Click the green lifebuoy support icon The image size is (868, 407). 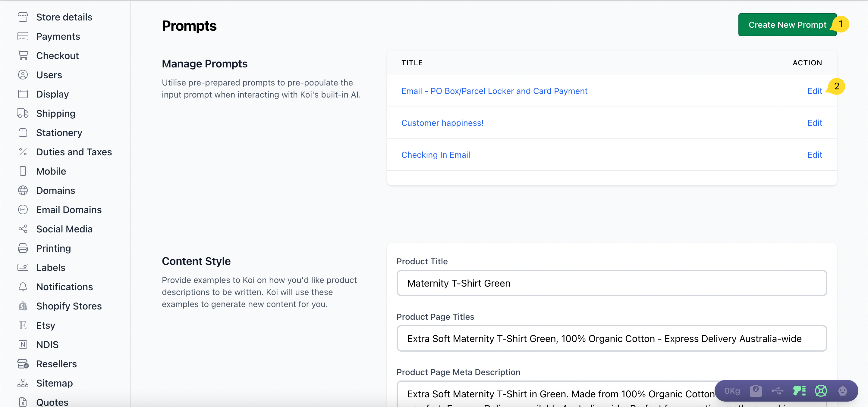(x=821, y=390)
